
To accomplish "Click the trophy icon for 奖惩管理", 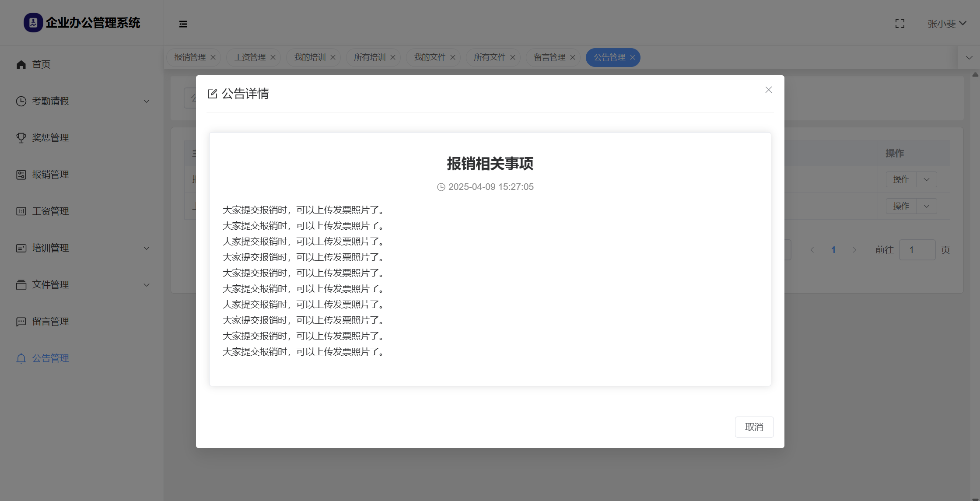I will pyautogui.click(x=21, y=138).
